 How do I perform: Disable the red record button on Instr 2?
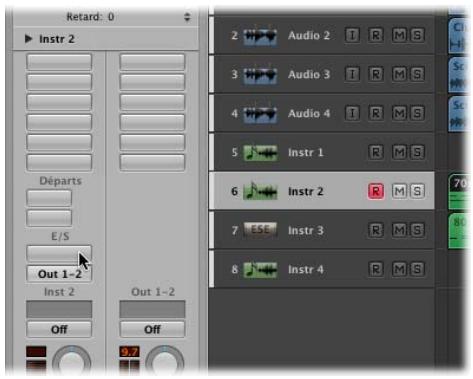click(376, 191)
